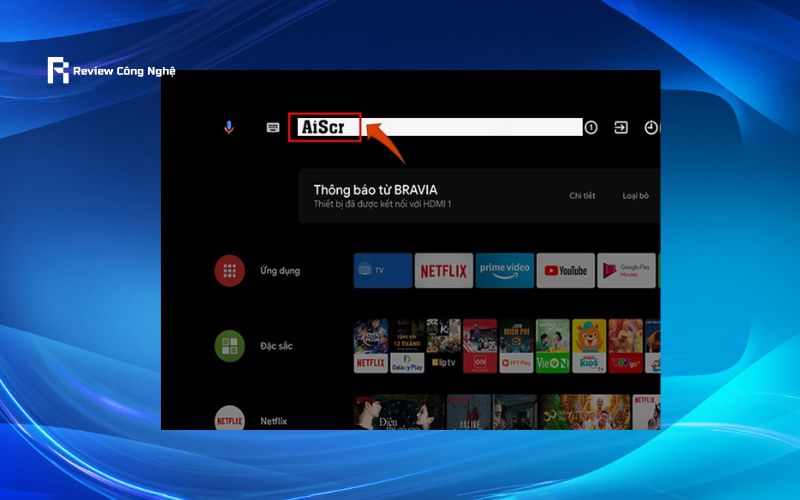Select the Ứng dụng row label
The width and height of the screenshot is (800, 500).
(280, 270)
